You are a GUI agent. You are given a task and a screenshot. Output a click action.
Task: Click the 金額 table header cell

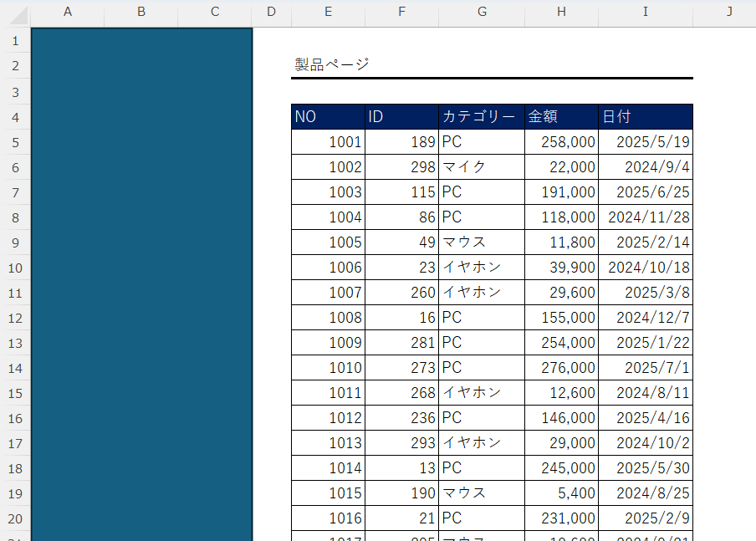point(561,117)
